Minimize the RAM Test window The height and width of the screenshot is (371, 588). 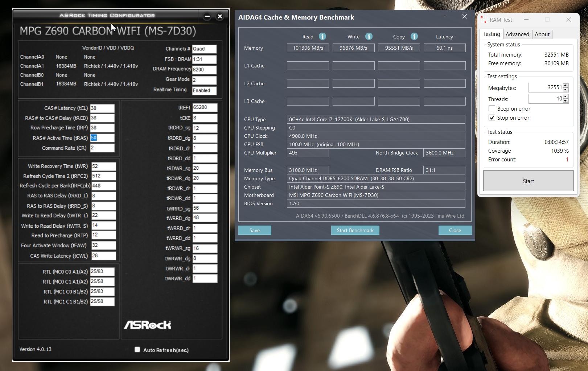pos(526,20)
